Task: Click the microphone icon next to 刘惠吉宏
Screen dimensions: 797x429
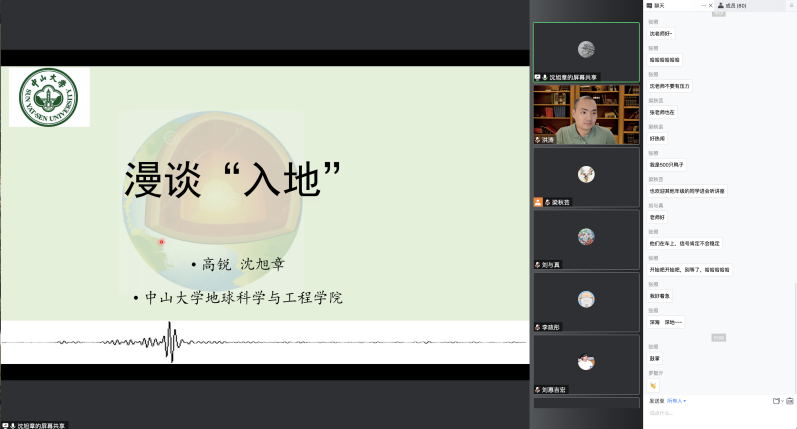Action: [x=538, y=389]
